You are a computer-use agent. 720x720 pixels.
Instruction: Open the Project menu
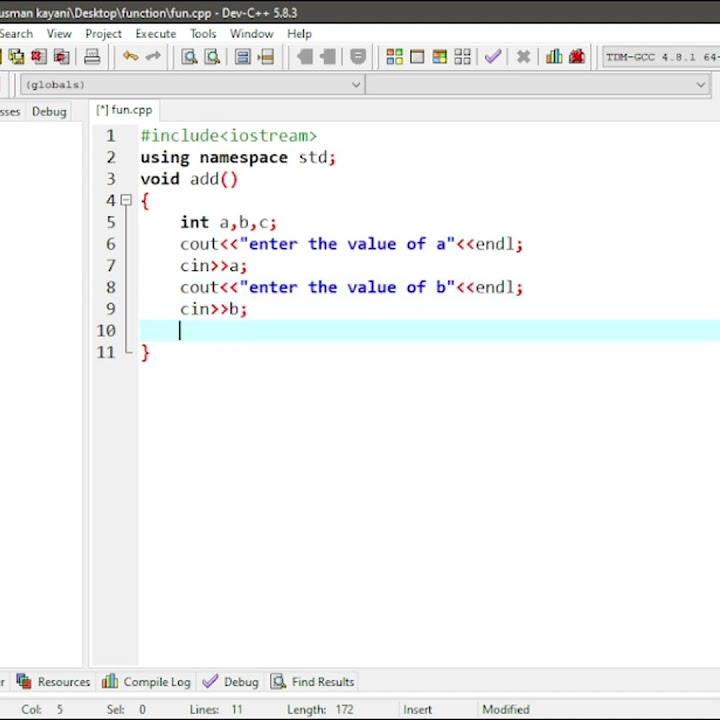tap(103, 34)
